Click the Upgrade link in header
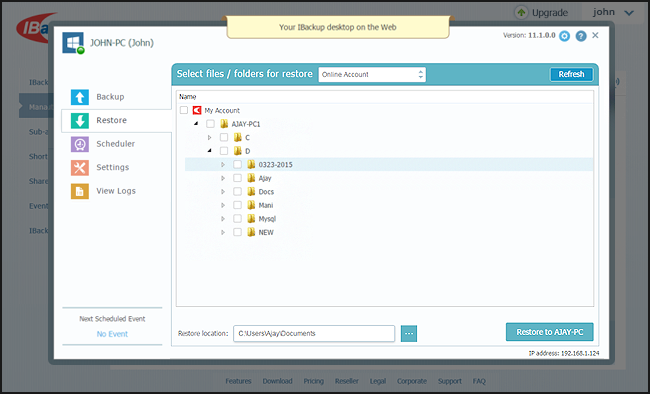650x394 pixels. [x=550, y=13]
